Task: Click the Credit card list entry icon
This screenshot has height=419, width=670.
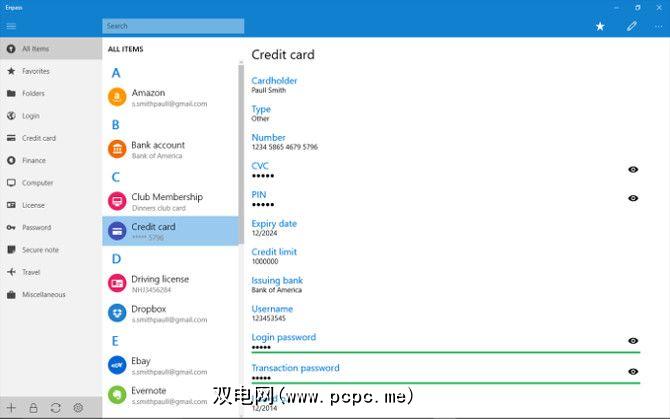Action: pos(117,231)
